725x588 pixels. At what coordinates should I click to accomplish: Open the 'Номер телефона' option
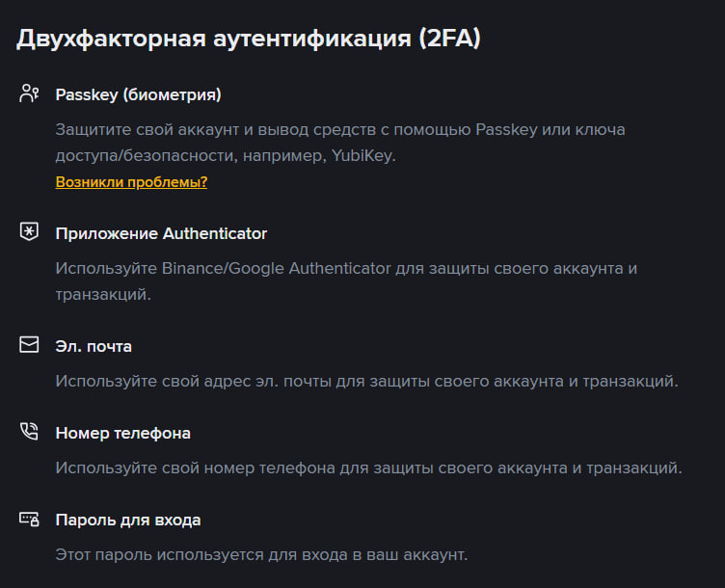click(122, 433)
